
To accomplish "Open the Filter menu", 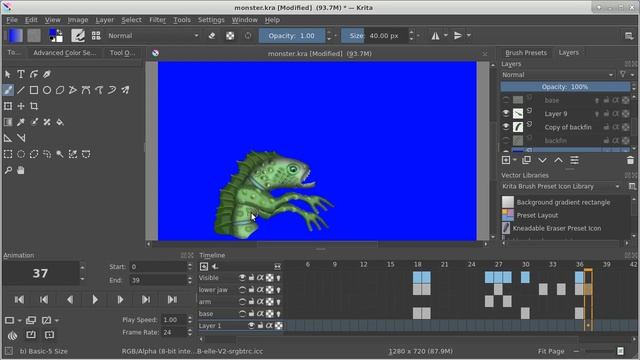I will pos(157,20).
